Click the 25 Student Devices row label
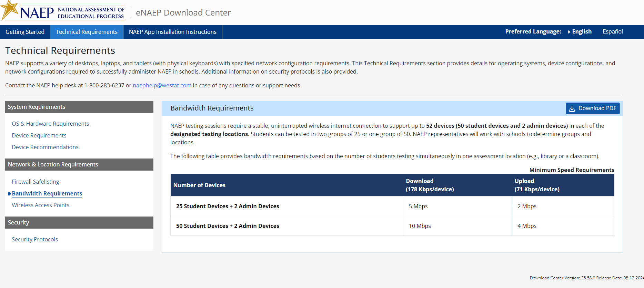 [228, 206]
